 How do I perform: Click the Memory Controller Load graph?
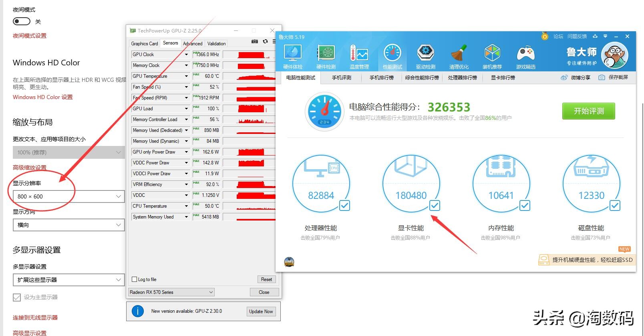pyautogui.click(x=249, y=119)
